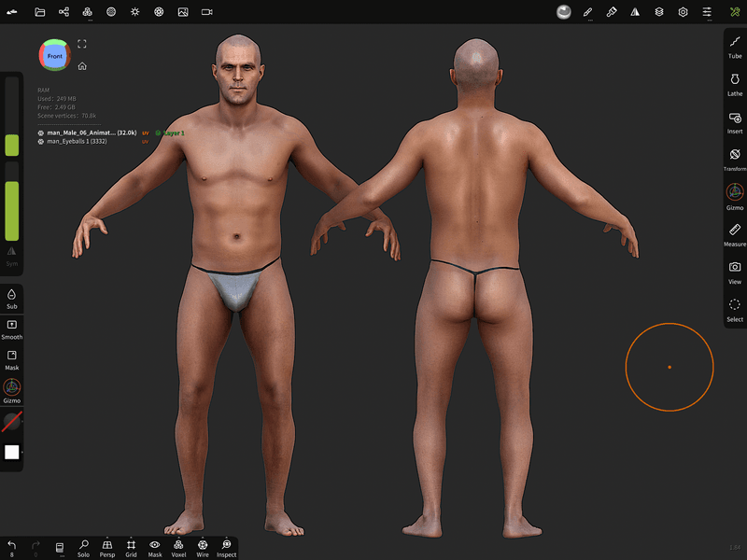Open the Topology menu
Viewport: 747px width, 560px height.
pyautogui.click(x=88, y=12)
